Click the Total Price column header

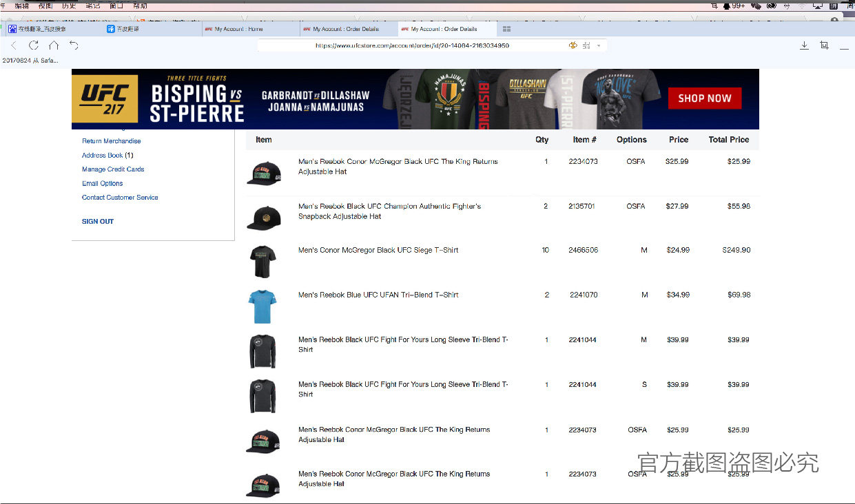click(729, 140)
